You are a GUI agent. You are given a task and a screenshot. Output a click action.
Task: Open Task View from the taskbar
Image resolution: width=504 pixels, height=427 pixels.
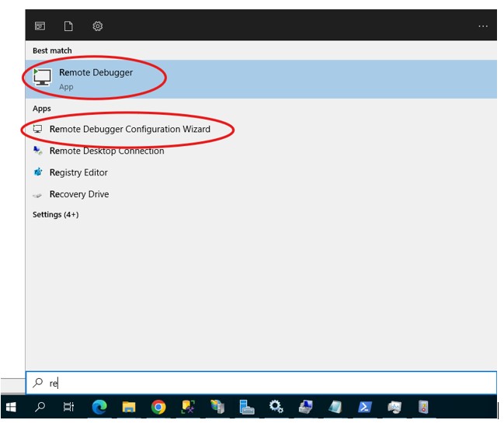coord(69,407)
